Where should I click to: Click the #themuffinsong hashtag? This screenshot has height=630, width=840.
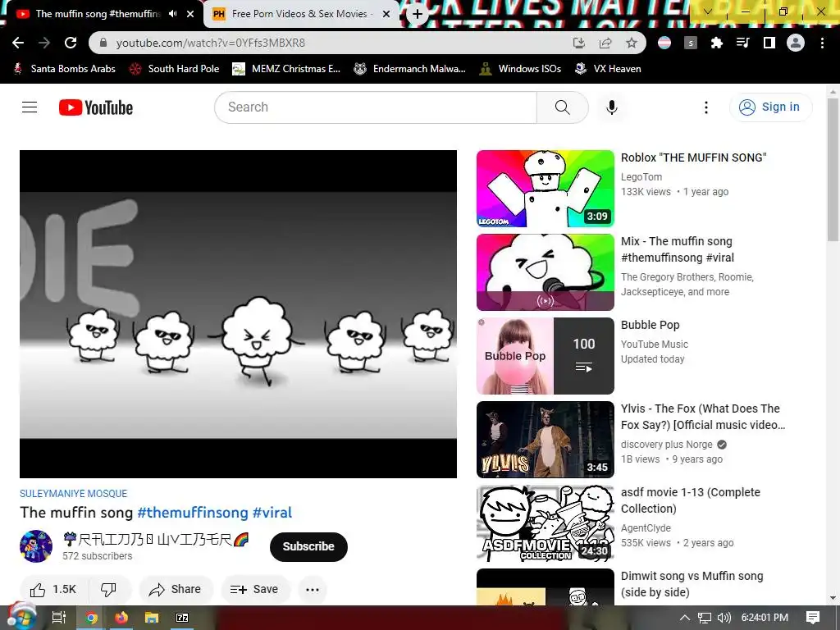[193, 513]
